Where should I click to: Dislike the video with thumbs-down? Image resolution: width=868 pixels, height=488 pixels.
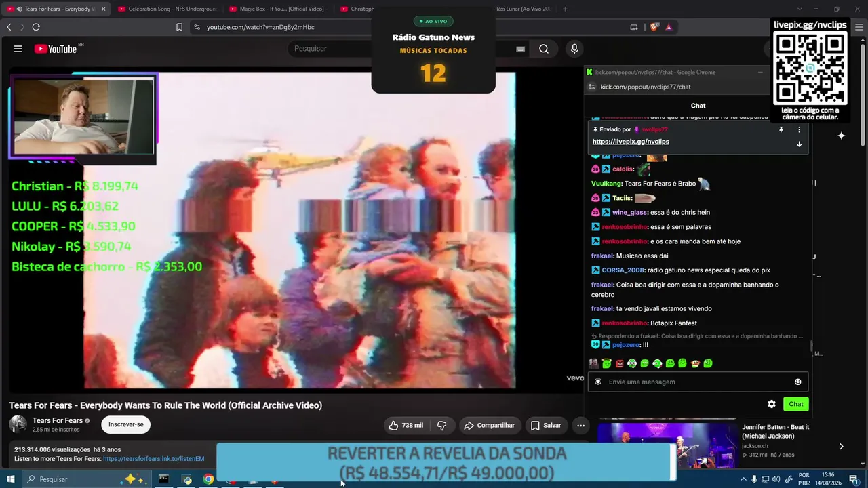tap(441, 426)
